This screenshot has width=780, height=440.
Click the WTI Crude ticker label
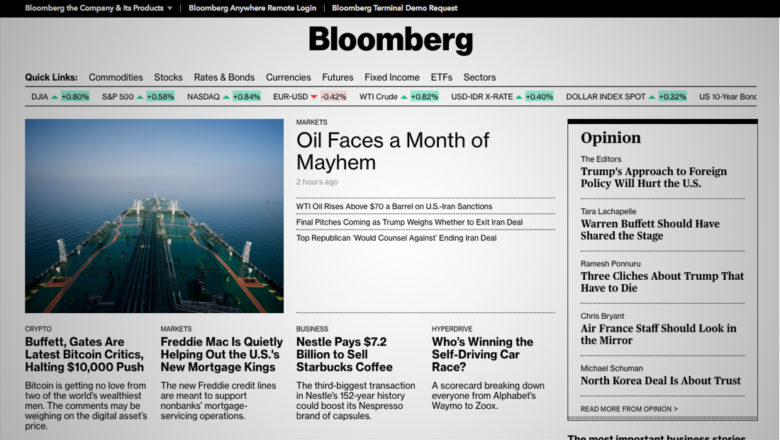[x=379, y=96]
